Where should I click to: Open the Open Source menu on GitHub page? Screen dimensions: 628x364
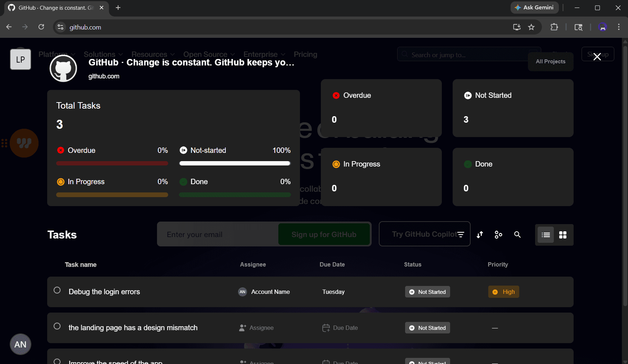[209, 54]
